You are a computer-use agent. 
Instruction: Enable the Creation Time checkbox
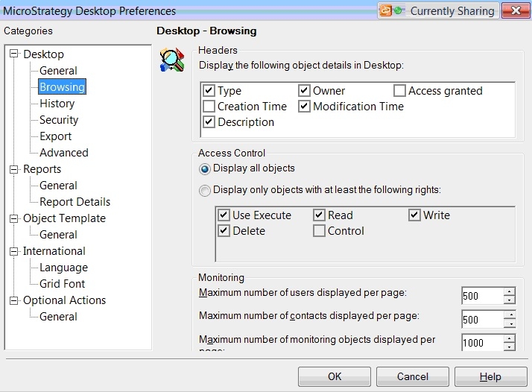point(209,107)
